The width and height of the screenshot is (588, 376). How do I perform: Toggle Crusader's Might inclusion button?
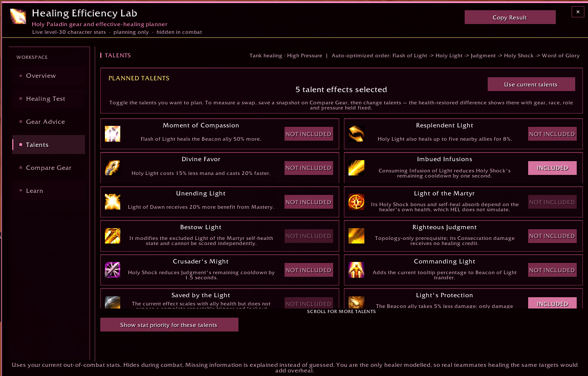pyautogui.click(x=309, y=270)
